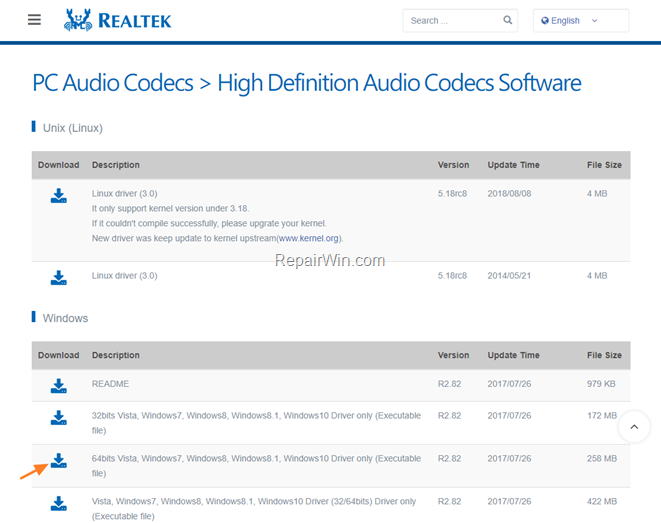
Task: Click the 64bits Vista, Windows7 driver description
Action: 256,466
